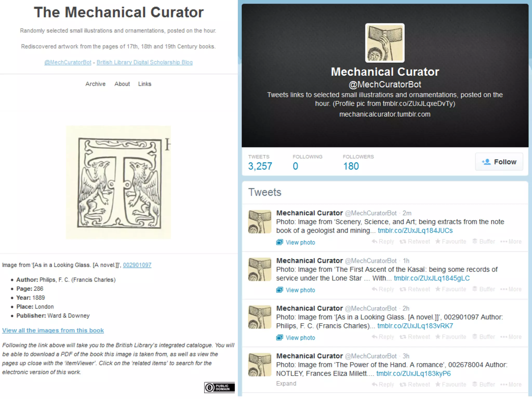The height and width of the screenshot is (399, 532).
Task: Buffer the Power of the Hand tweet
Action: [x=484, y=384]
